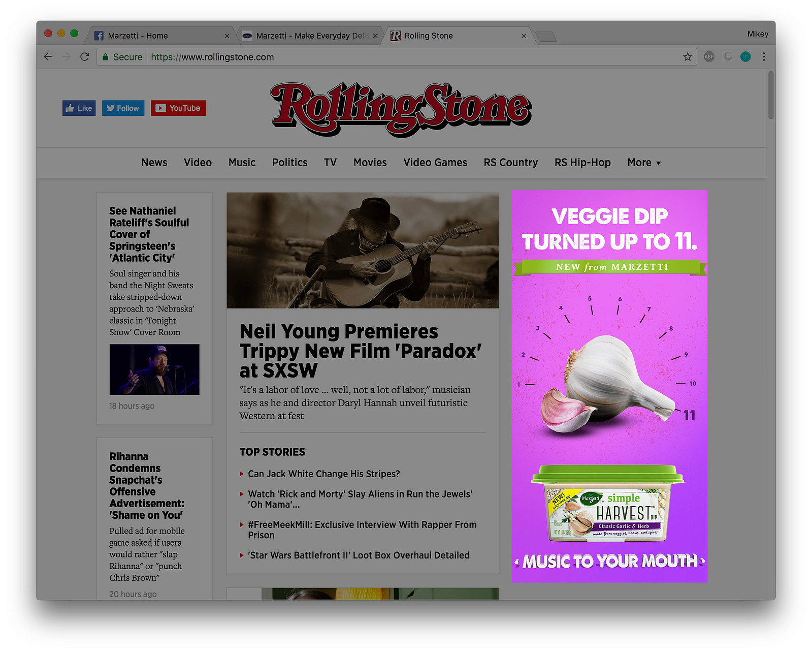Switch to the Marzetti - Home tab
812x652 pixels.
click(x=160, y=36)
